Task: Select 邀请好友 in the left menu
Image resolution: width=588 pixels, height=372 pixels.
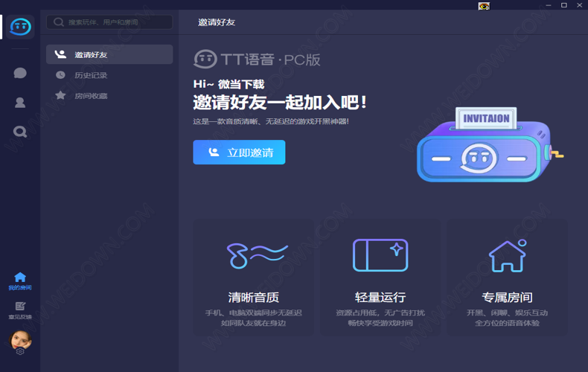Action: pyautogui.click(x=109, y=55)
